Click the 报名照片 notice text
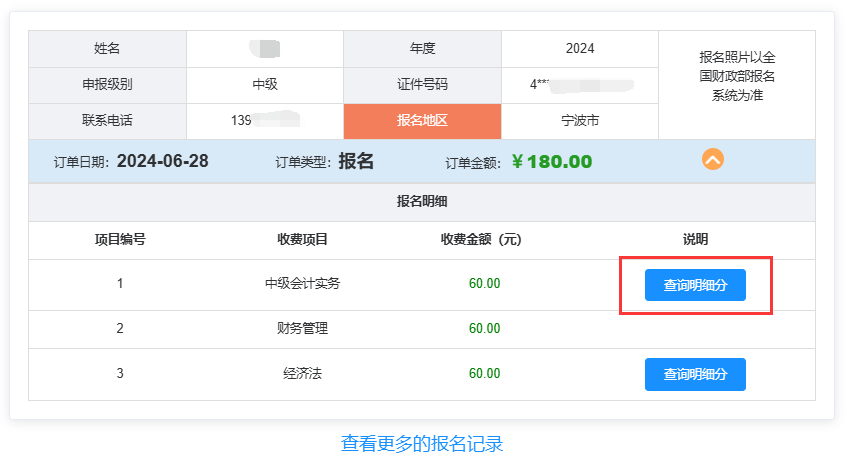The width and height of the screenshot is (847, 459). pos(737,76)
